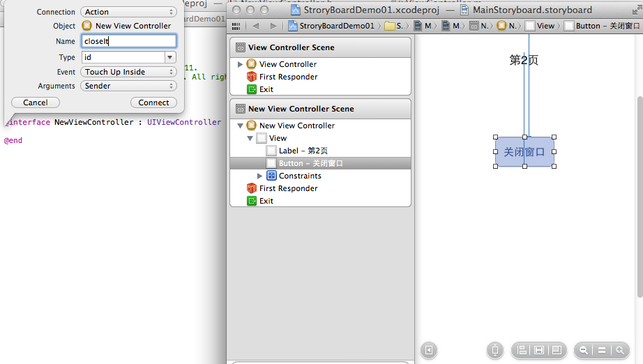
Task: Select Exit in View Controller Scene
Action: tap(266, 89)
